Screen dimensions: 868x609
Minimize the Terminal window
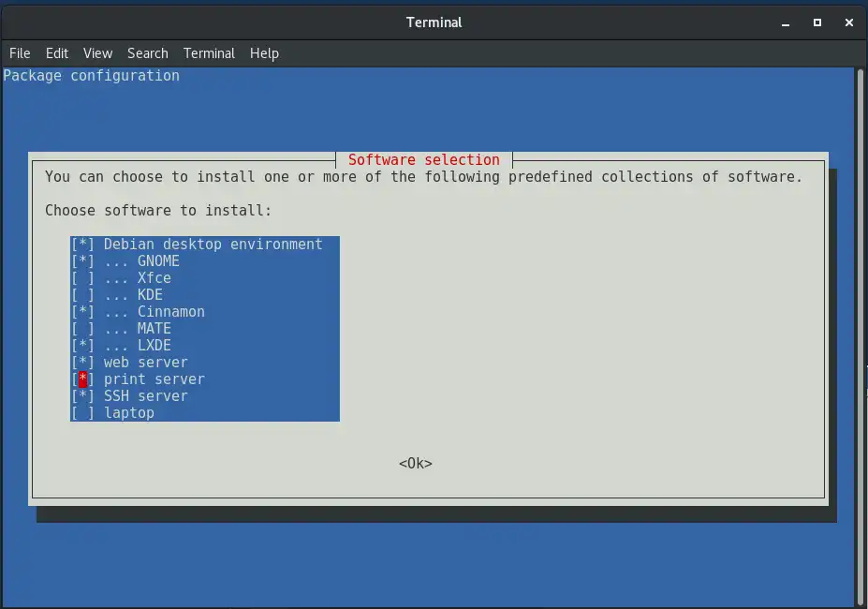(x=786, y=22)
